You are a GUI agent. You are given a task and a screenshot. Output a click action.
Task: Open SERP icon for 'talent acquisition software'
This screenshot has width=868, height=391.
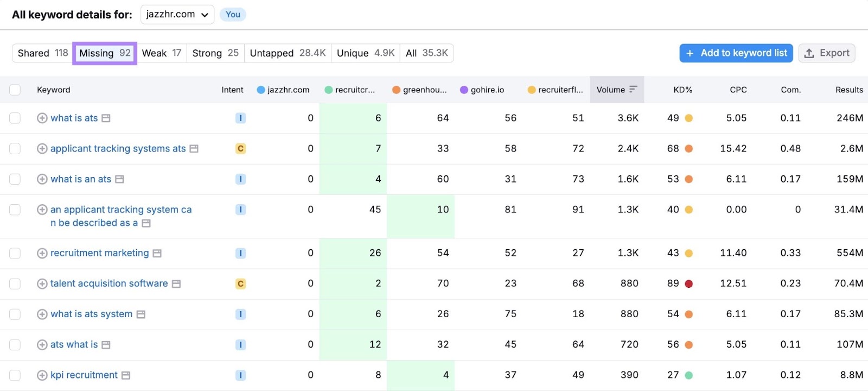pos(176,284)
